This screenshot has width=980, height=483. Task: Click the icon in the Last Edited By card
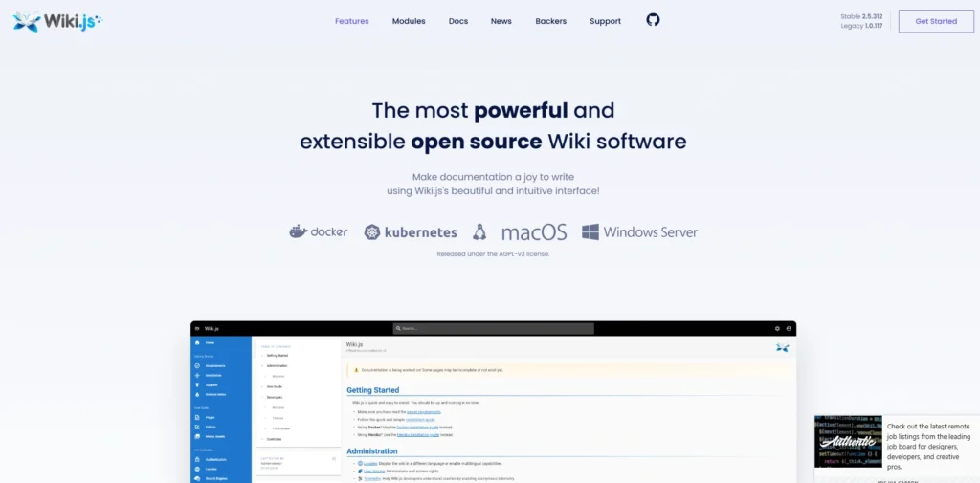pyautogui.click(x=334, y=459)
